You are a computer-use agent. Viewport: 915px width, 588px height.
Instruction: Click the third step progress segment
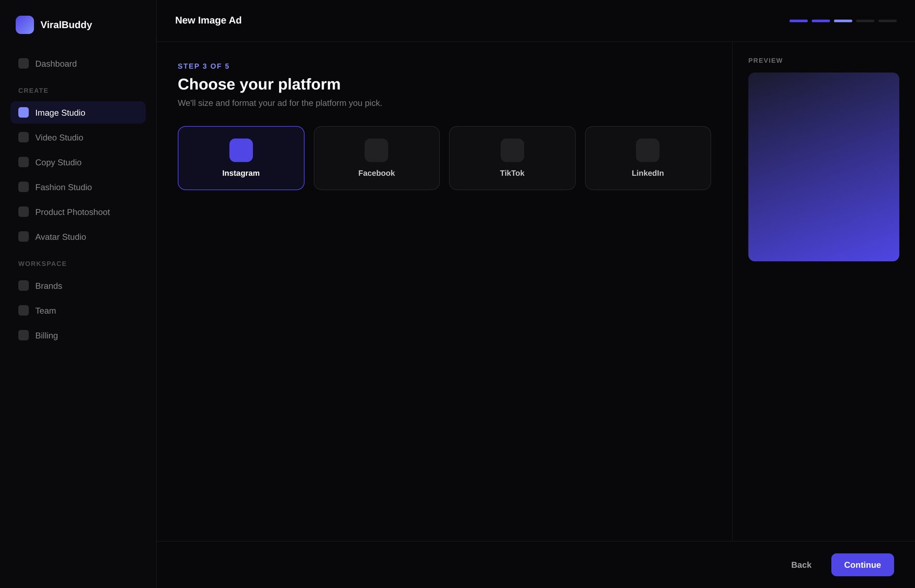843,21
